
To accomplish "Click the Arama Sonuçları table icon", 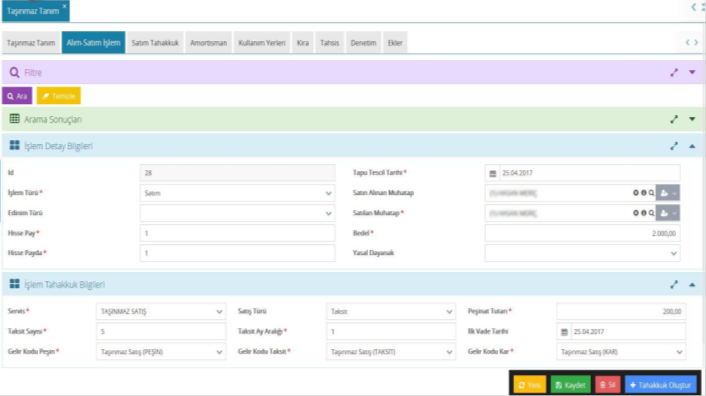I will [x=14, y=119].
